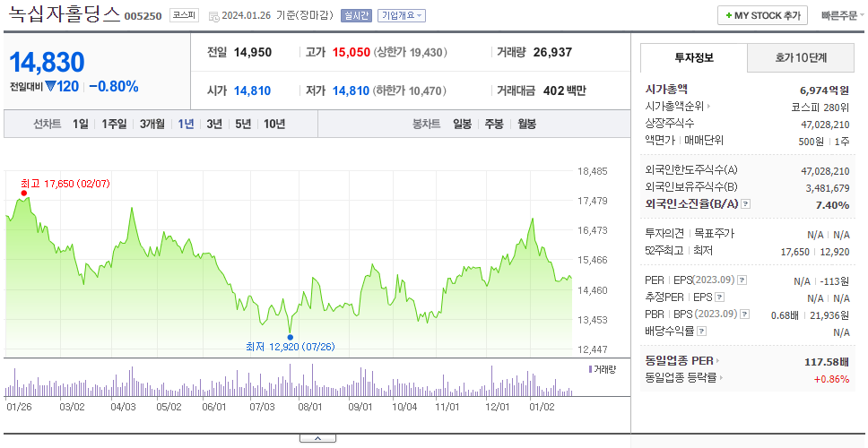The height and width of the screenshot is (448, 868).
Task: Click the -0.80% change percentage
Action: pos(114,87)
